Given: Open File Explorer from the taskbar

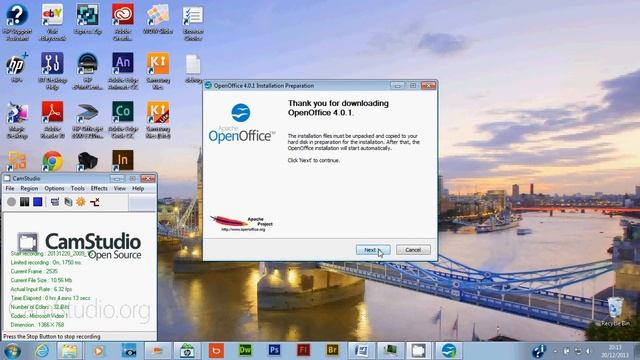Looking at the screenshot, I should [70, 351].
